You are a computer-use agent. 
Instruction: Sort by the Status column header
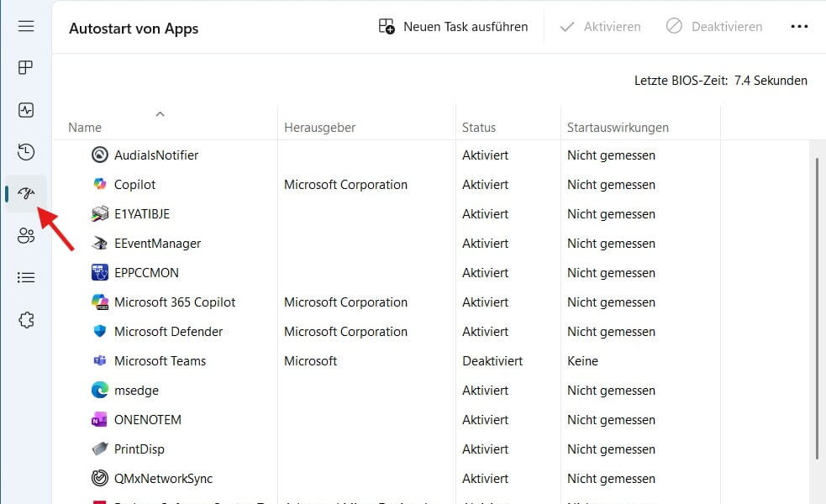pyautogui.click(x=479, y=128)
